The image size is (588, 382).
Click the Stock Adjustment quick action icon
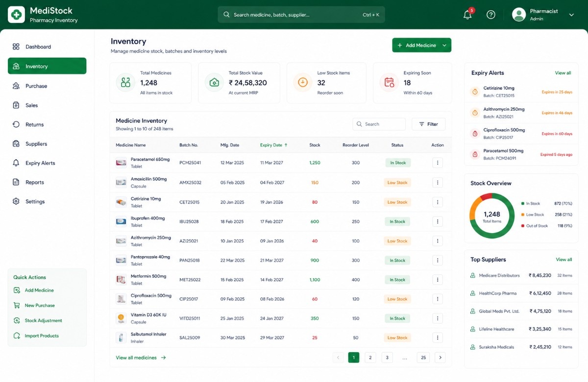coord(17,321)
